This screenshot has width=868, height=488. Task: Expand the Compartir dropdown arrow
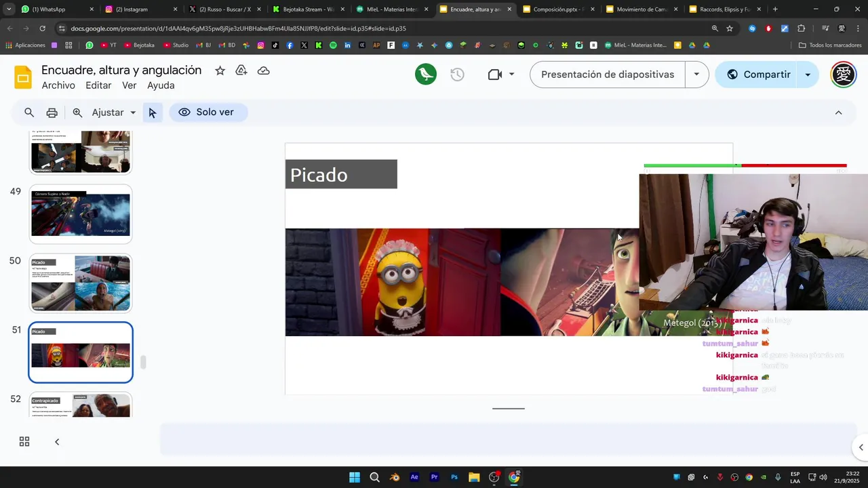pyautogui.click(x=808, y=75)
